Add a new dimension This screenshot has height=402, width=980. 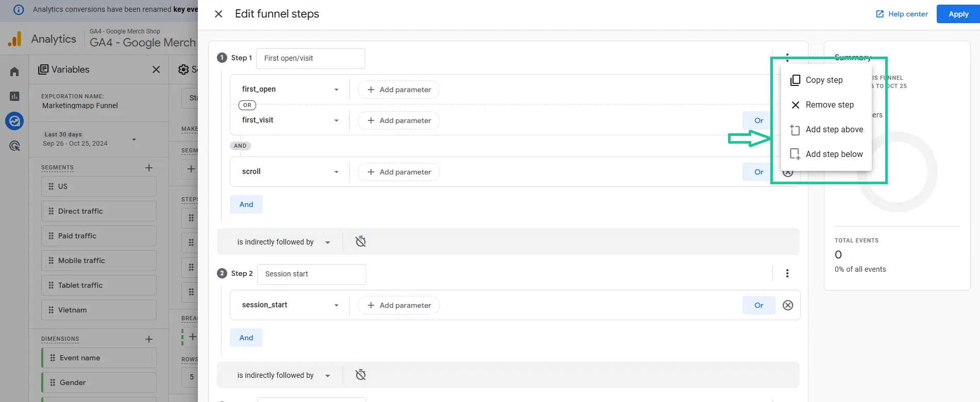coord(149,339)
